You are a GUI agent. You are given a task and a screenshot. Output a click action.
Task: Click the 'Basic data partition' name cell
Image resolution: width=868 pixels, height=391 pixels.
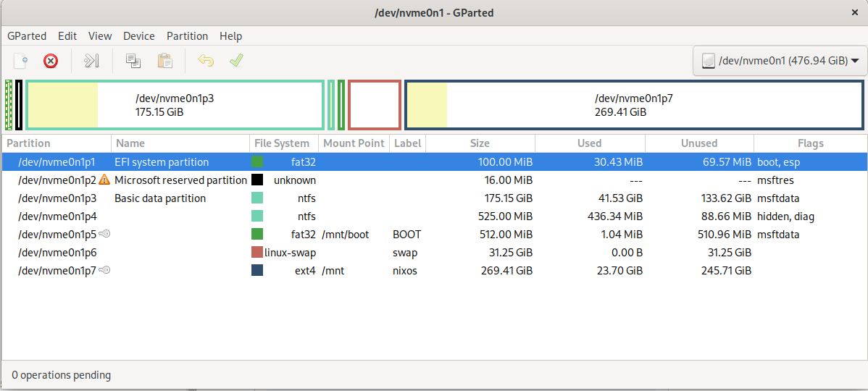(x=160, y=198)
